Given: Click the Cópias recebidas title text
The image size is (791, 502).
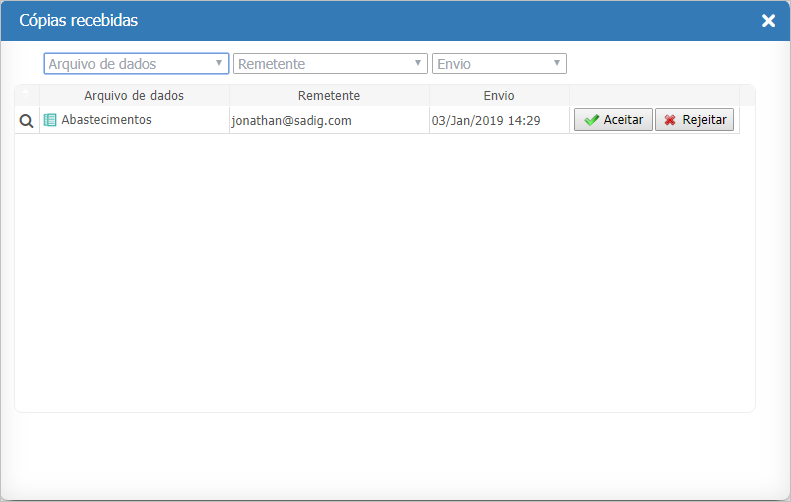Looking at the screenshot, I should (79, 21).
